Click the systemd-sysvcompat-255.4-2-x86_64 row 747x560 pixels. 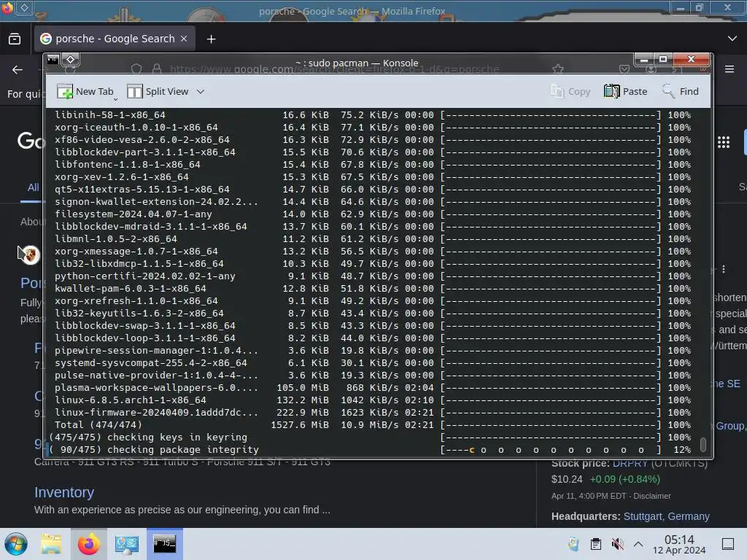[x=373, y=363]
